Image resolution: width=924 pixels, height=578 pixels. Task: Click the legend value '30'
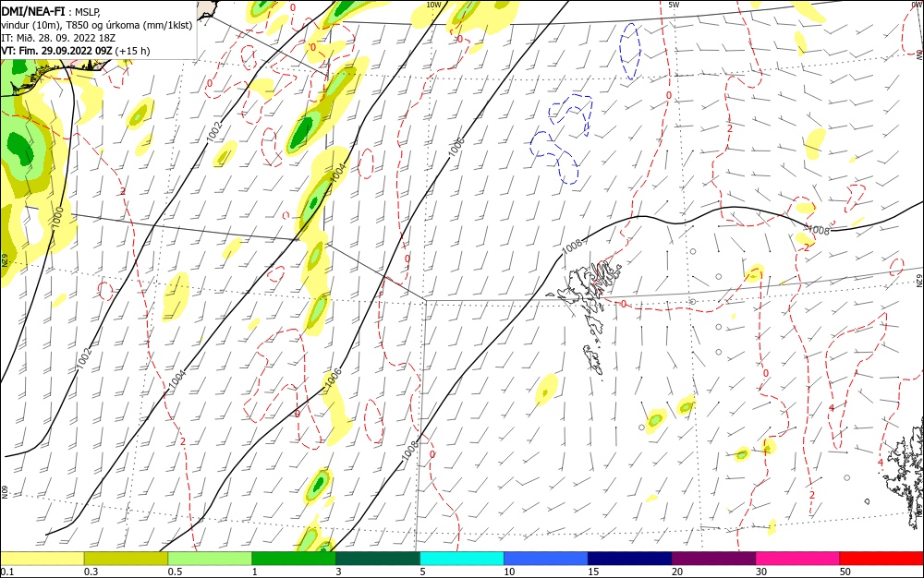click(x=761, y=572)
